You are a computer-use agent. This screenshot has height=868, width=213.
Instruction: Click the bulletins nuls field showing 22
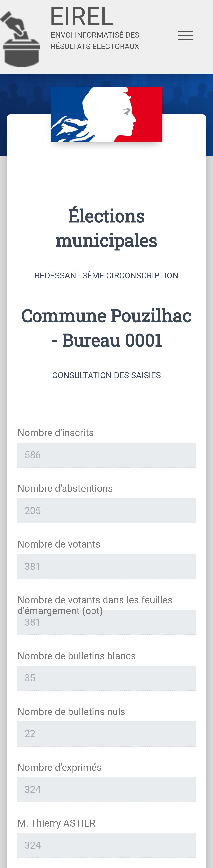click(106, 734)
